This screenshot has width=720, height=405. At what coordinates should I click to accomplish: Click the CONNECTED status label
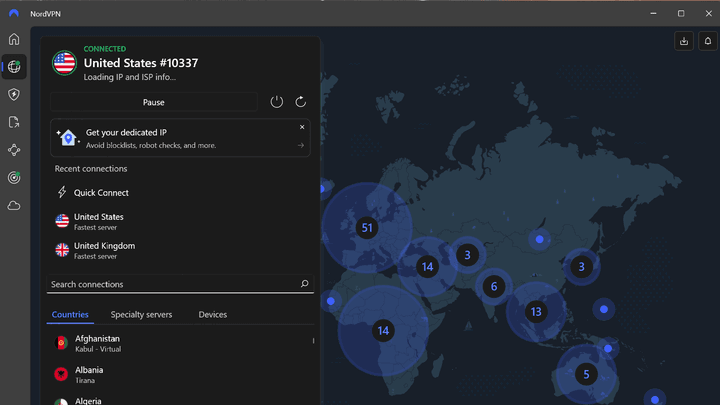[105, 49]
